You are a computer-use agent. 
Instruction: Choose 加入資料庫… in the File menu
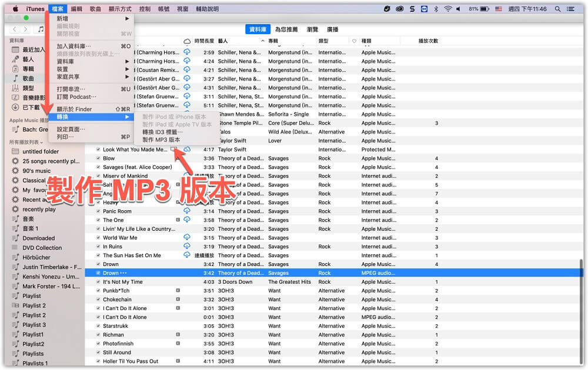[x=91, y=46]
